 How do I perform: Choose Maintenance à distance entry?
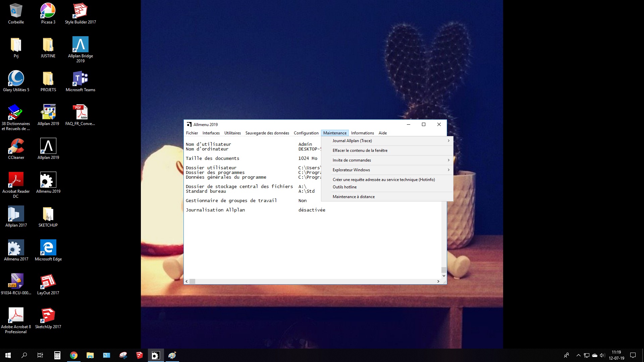coord(387,197)
